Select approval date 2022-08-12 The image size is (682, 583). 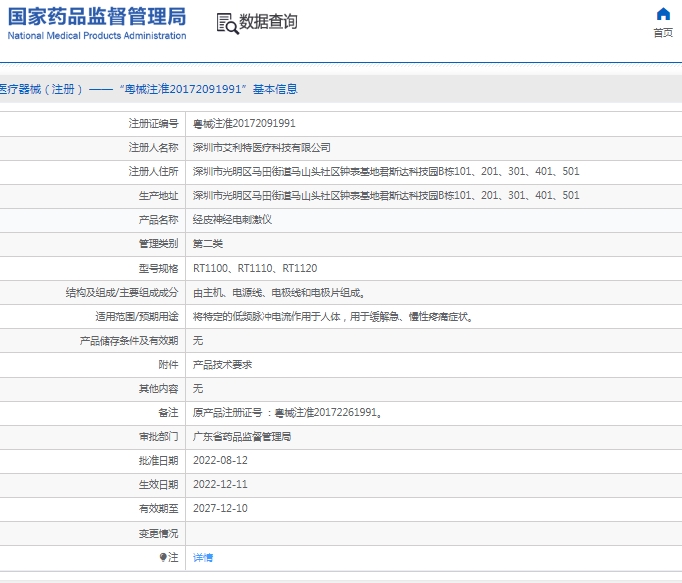tap(220, 460)
